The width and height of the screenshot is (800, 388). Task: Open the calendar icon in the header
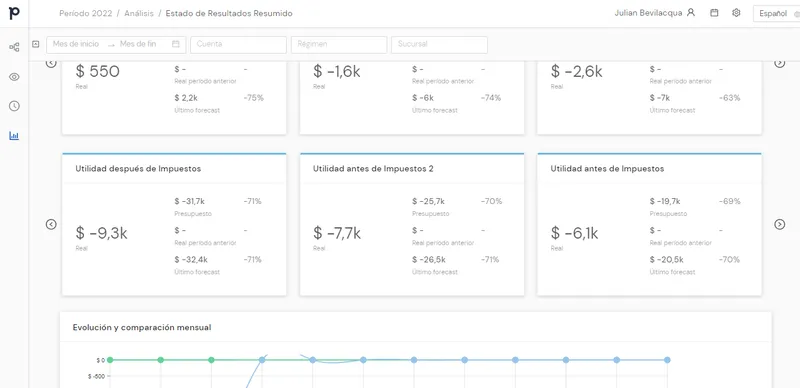click(714, 13)
